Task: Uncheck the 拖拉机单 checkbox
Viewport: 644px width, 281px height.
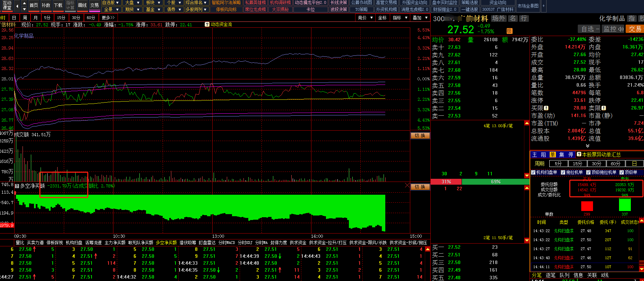Action: (x=563, y=172)
